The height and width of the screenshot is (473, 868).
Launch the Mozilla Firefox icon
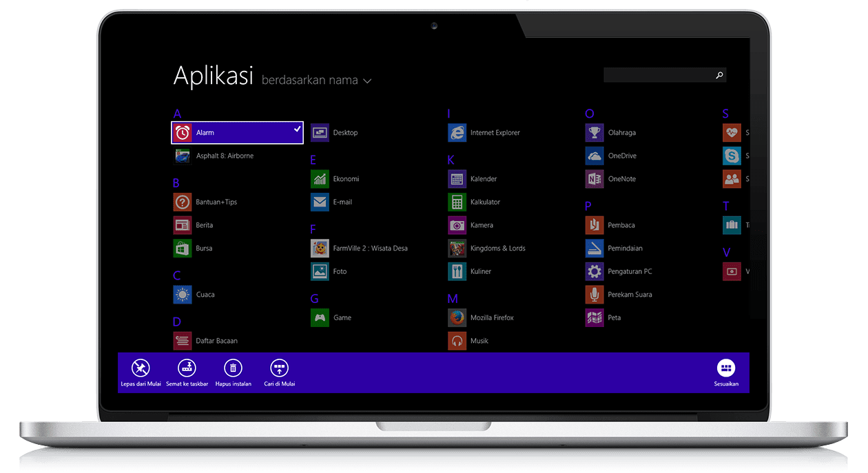point(457,317)
